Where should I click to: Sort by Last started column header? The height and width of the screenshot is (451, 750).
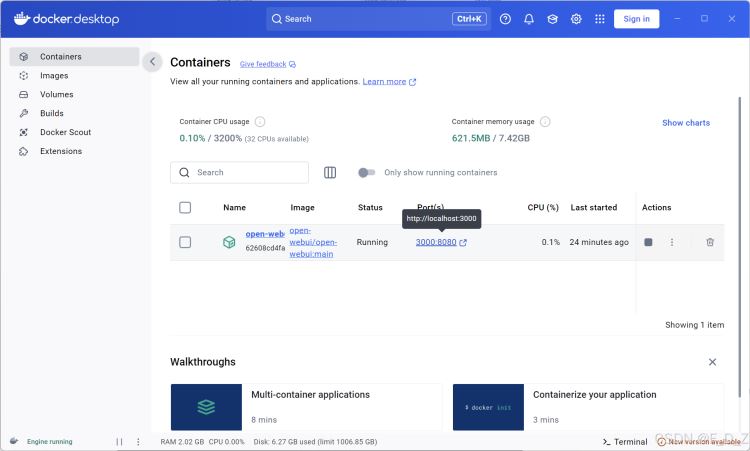[594, 208]
